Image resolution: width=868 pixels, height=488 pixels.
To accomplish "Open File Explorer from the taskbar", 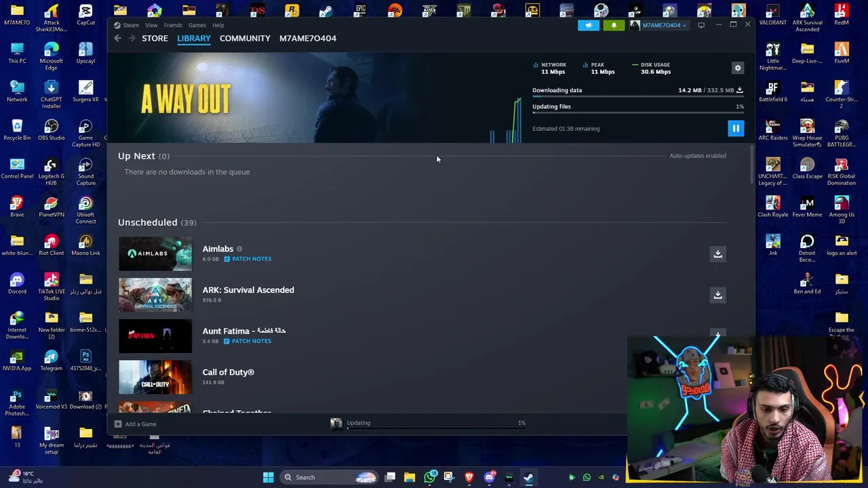I will (x=410, y=477).
